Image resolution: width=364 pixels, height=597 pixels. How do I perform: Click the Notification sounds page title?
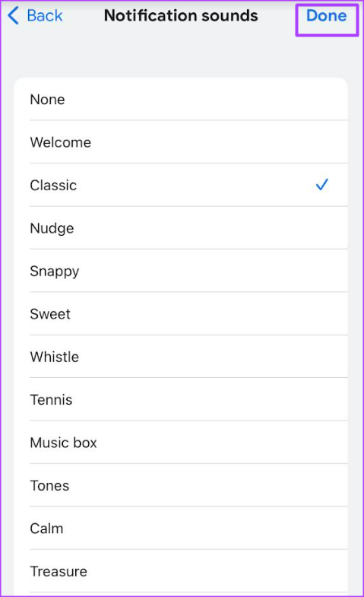pos(181,16)
